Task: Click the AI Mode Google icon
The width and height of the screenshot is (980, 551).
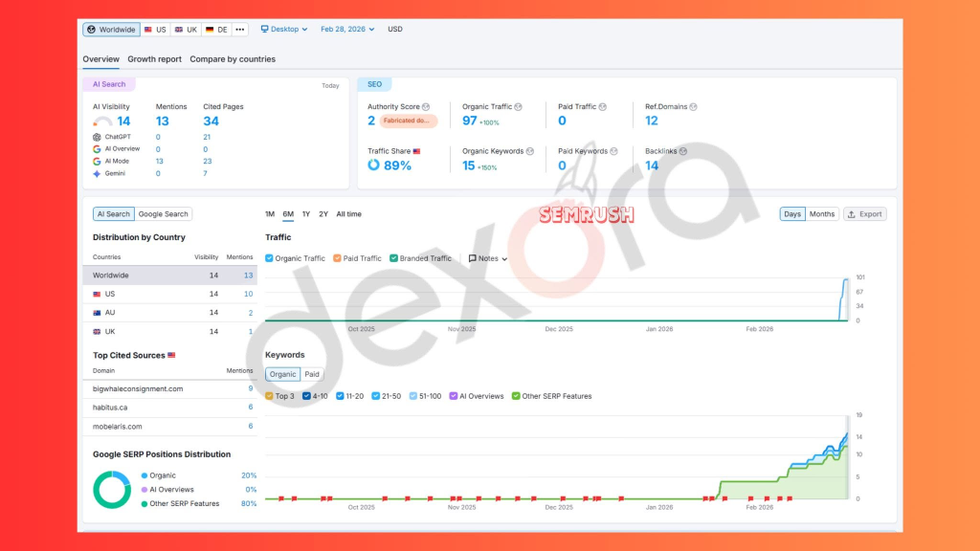Action: (x=97, y=161)
